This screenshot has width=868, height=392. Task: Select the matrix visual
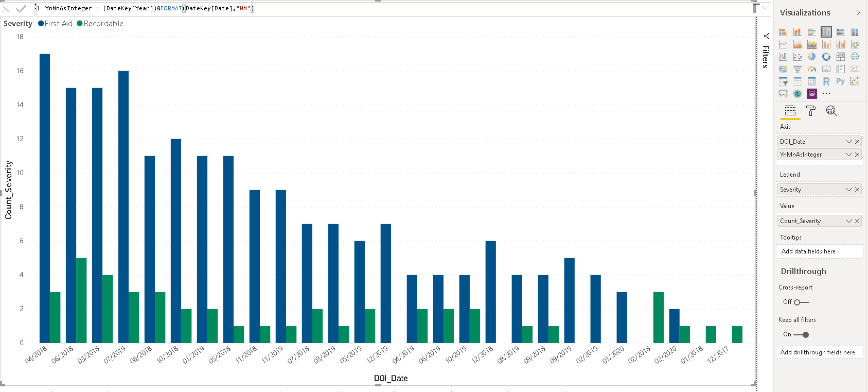812,81
